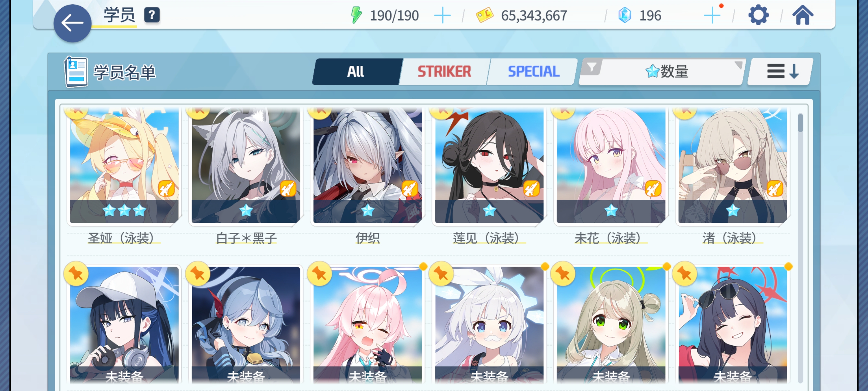This screenshot has height=391, width=868.
Task: Toggle pin on the white-cap student
Action: coord(76,273)
